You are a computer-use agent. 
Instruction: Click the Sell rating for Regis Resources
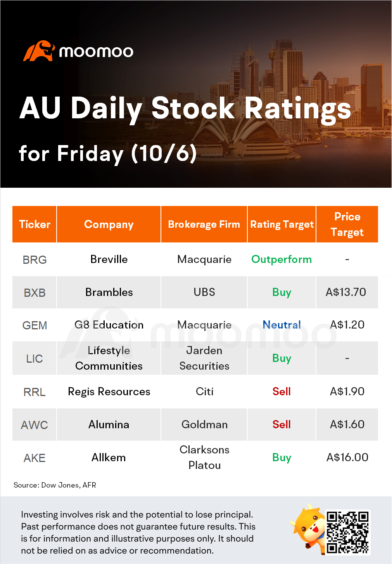tap(281, 391)
